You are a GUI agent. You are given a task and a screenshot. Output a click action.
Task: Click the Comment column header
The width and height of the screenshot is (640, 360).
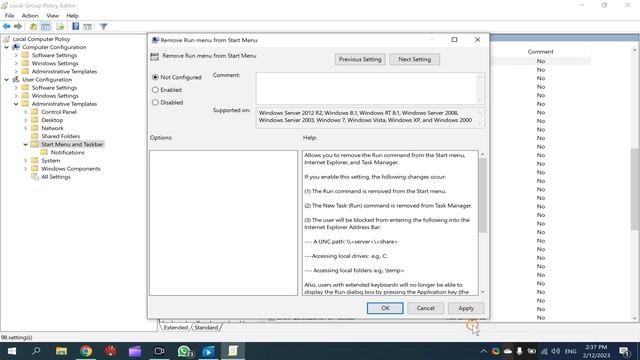(540, 52)
